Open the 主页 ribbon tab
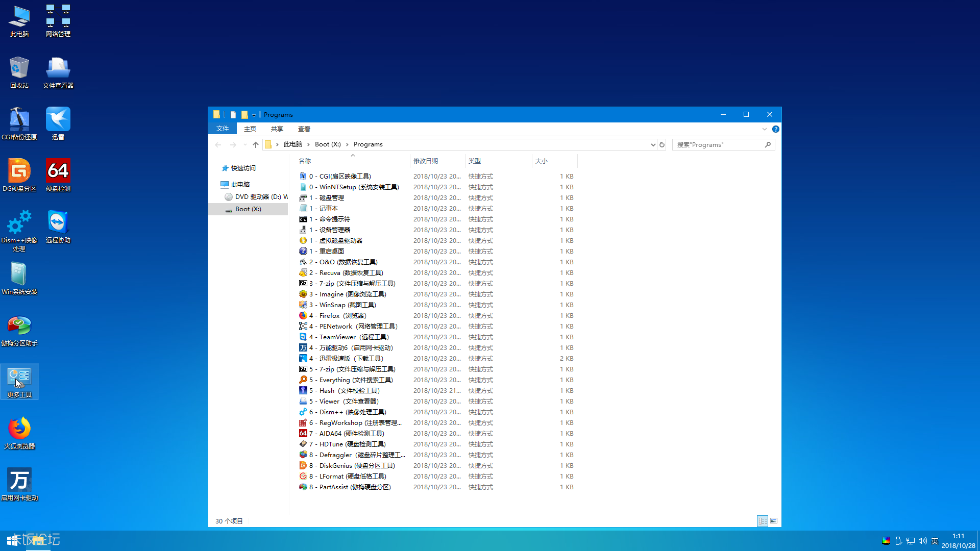The width and height of the screenshot is (980, 551). (250, 129)
